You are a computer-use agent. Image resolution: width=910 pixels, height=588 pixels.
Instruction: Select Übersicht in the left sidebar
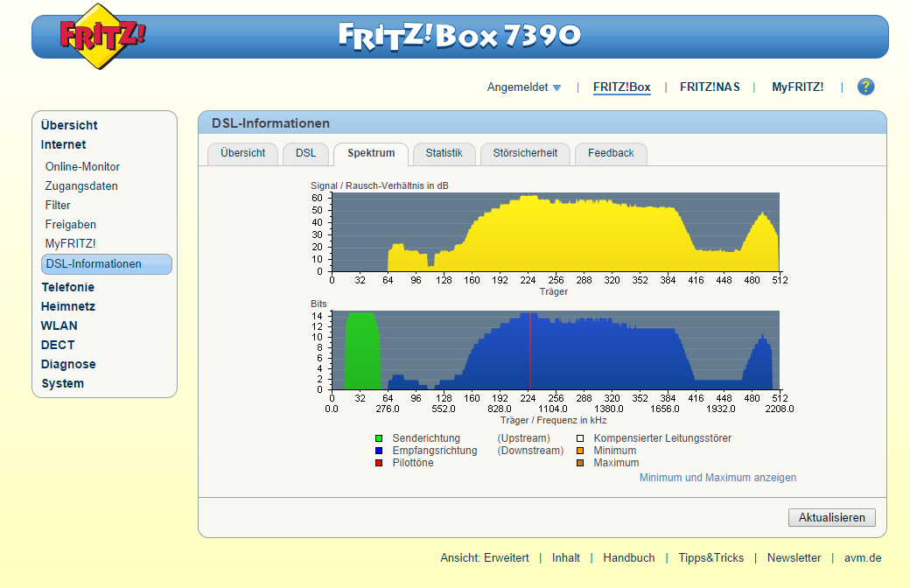coord(69,125)
